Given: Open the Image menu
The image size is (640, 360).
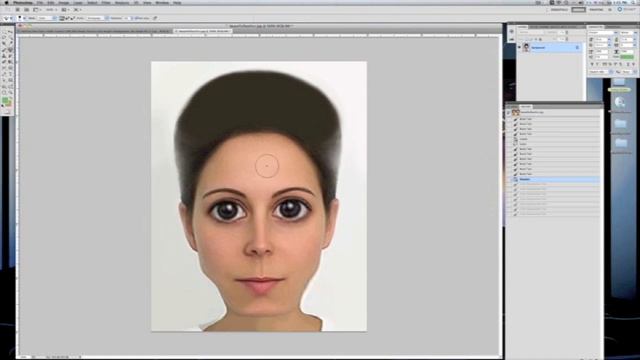Looking at the screenshot, I should pos(64,2).
